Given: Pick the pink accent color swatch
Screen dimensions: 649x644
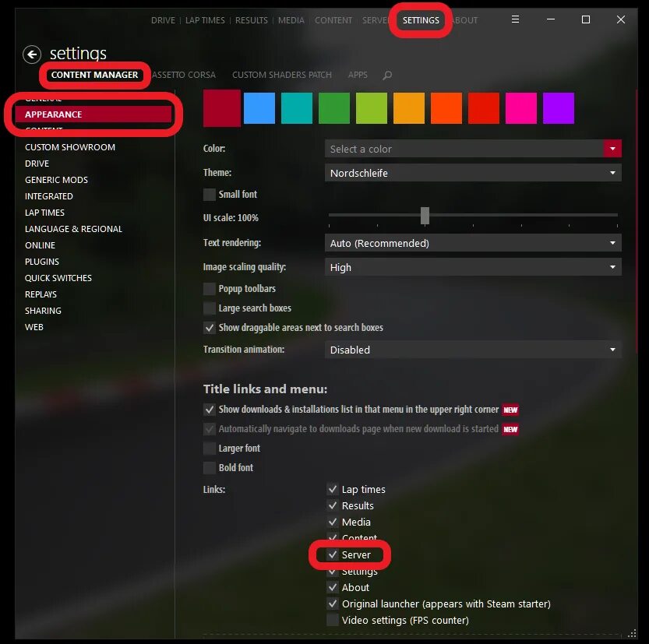Looking at the screenshot, I should pyautogui.click(x=521, y=108).
